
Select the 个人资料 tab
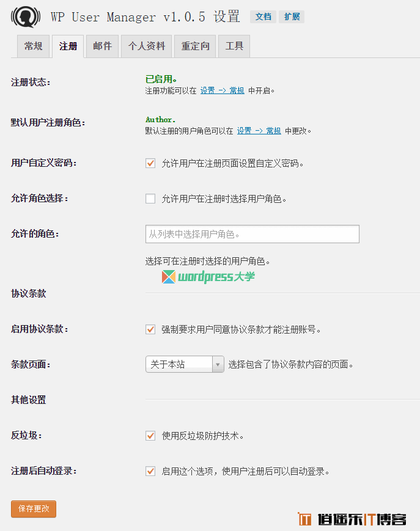[147, 46]
